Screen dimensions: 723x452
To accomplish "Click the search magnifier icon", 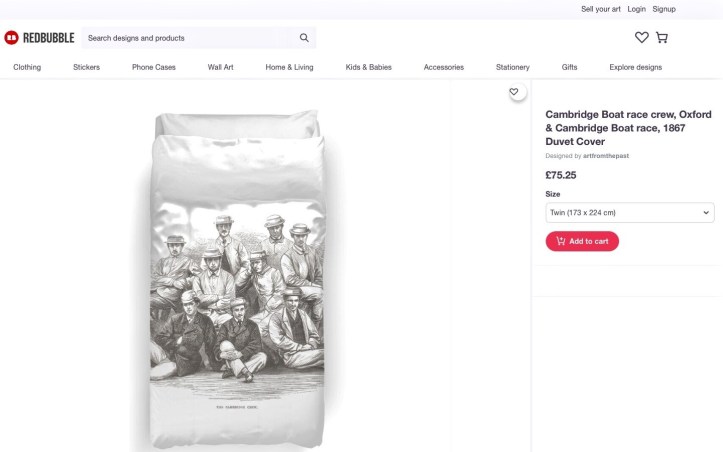I will click(x=304, y=38).
